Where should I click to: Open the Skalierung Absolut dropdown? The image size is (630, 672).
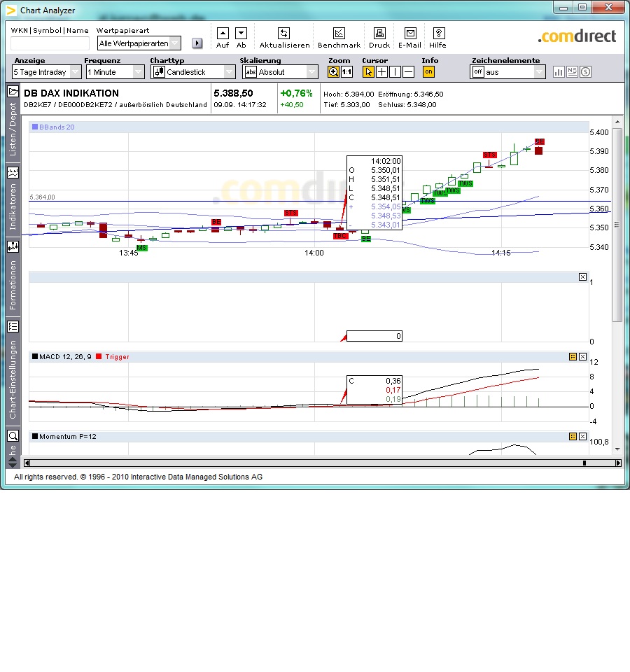coord(280,72)
